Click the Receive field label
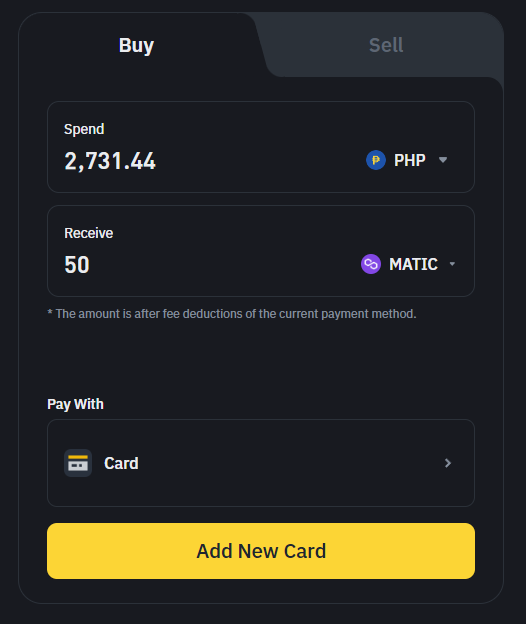The height and width of the screenshot is (624, 526). click(x=88, y=233)
